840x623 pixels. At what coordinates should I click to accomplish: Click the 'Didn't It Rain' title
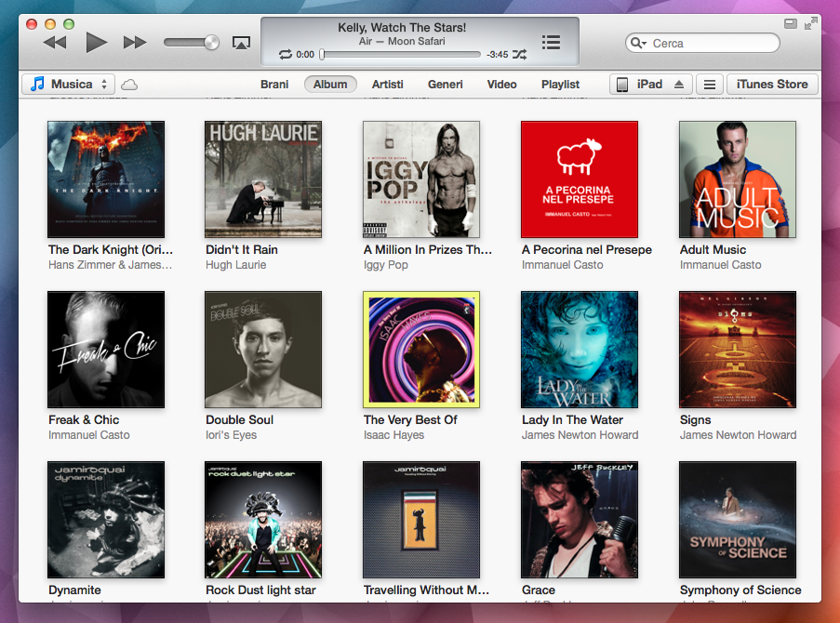tap(242, 249)
